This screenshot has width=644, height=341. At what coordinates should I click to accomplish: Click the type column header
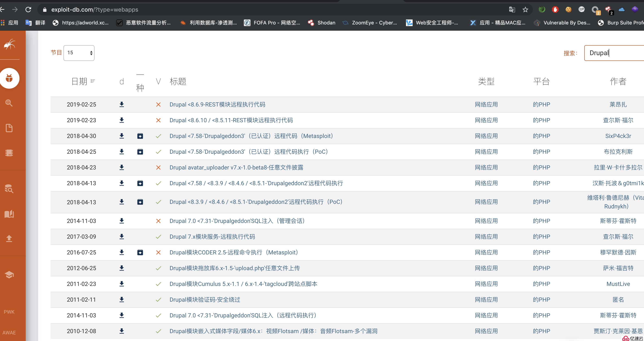click(486, 81)
